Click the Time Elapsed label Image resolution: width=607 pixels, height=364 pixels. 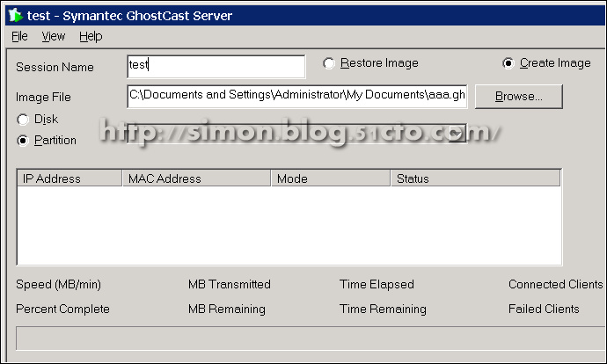377,284
